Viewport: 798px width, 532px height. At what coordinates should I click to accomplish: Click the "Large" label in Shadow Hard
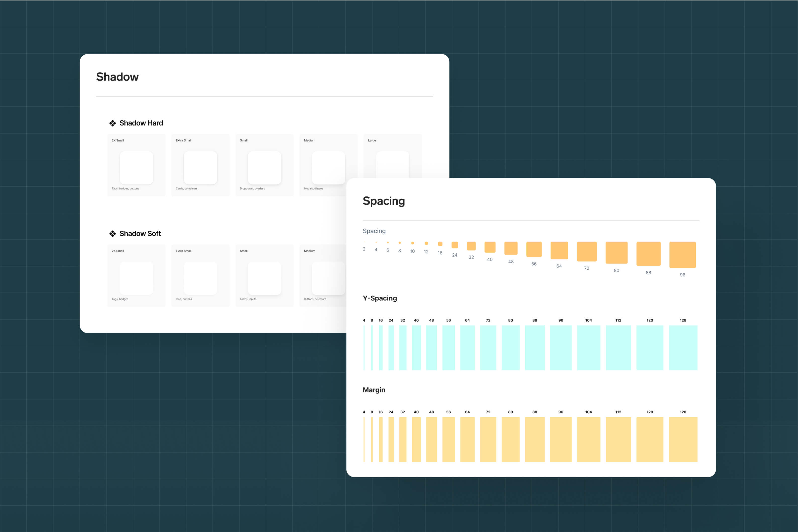[x=372, y=141]
